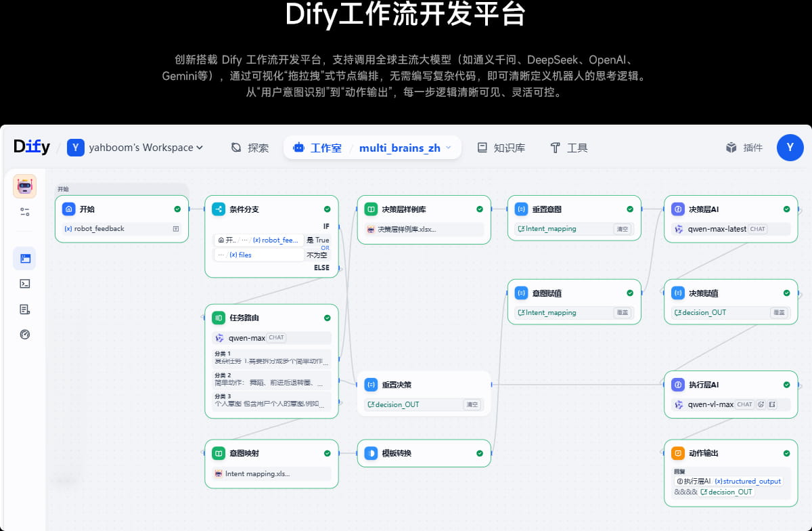Viewport: 812px width, 531px height.
Task: Open the logs document icon in sidebar
Action: pos(25,310)
